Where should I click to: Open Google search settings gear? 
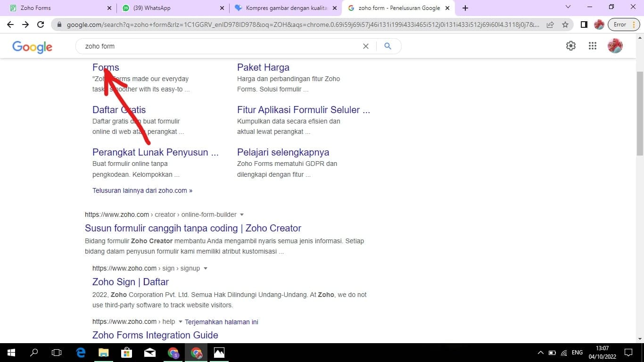tap(571, 46)
